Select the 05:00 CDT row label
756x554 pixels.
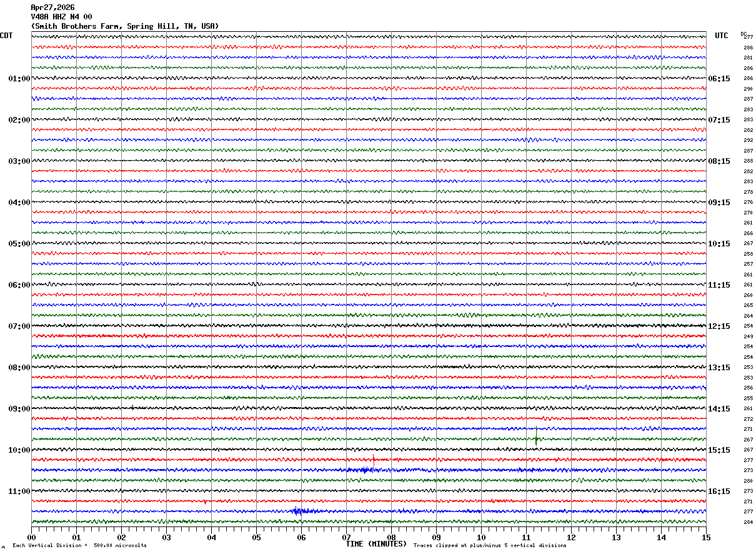19,244
